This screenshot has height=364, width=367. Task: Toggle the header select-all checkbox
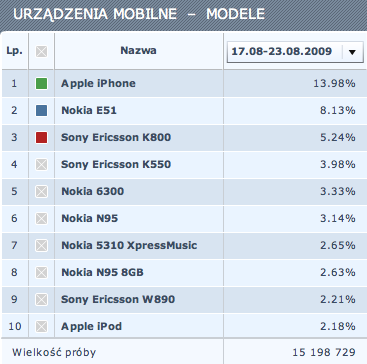(x=41, y=52)
